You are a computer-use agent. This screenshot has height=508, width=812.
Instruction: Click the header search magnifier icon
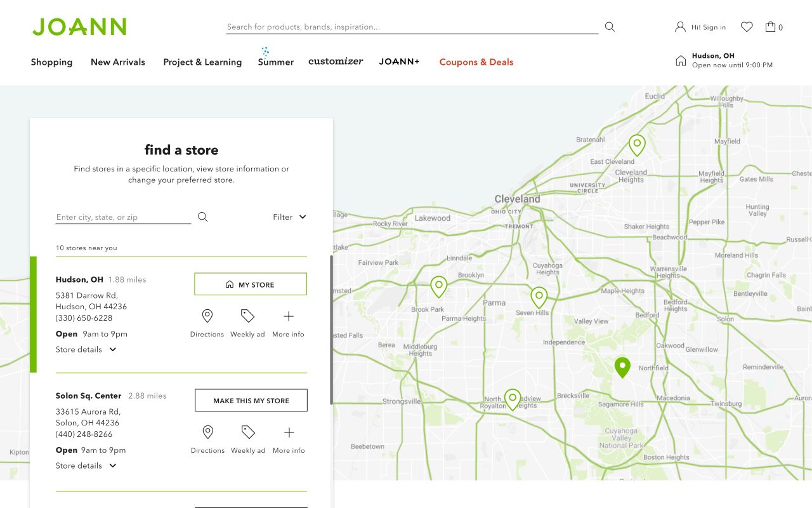(610, 27)
